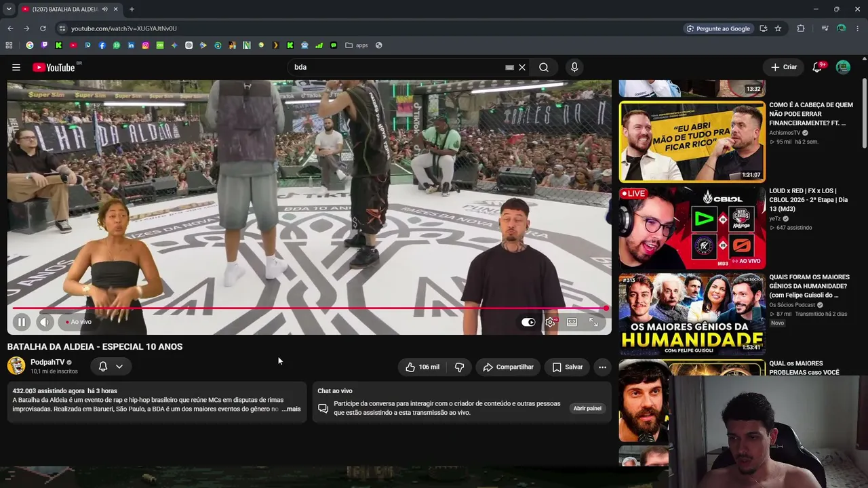This screenshot has height=488, width=868.
Task: Install the app from address bar icon
Action: click(764, 28)
